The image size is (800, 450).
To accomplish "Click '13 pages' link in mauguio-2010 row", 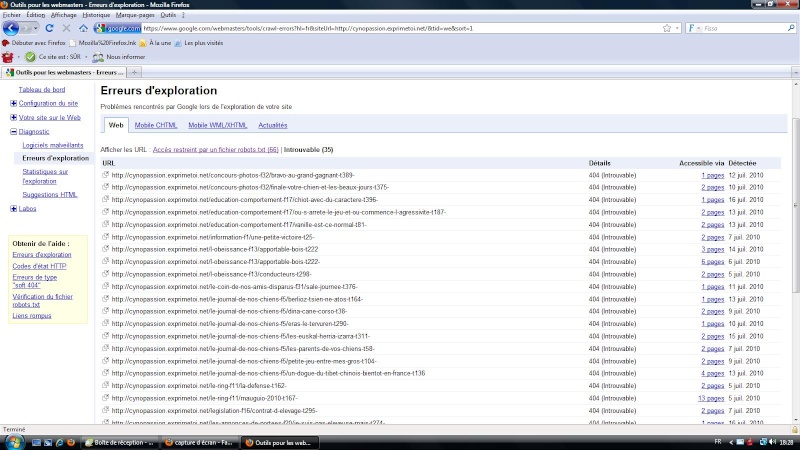I will coord(711,398).
